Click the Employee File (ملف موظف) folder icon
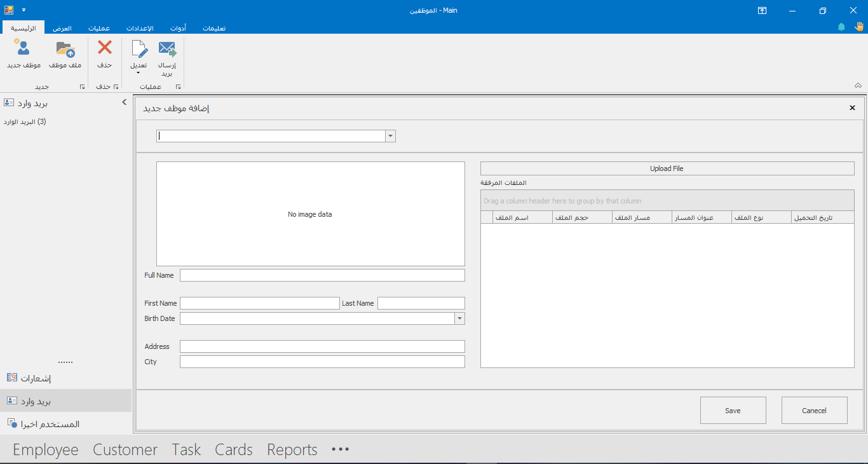868x464 pixels. coord(65,48)
